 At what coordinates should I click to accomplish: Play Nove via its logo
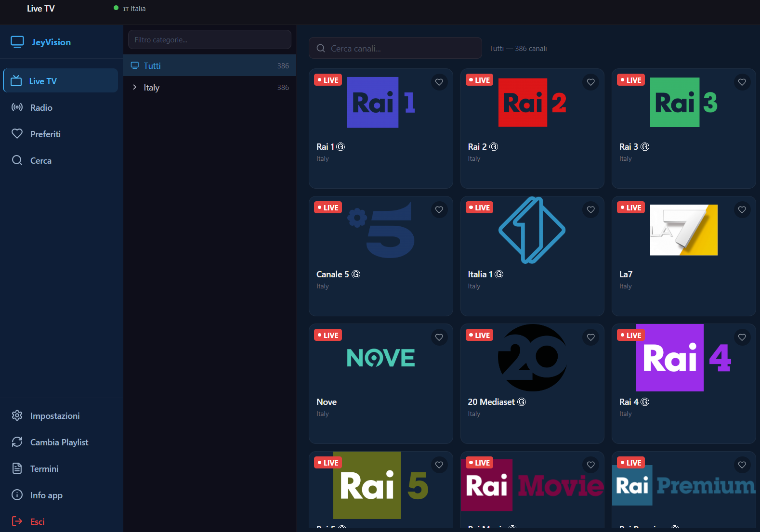coord(381,358)
